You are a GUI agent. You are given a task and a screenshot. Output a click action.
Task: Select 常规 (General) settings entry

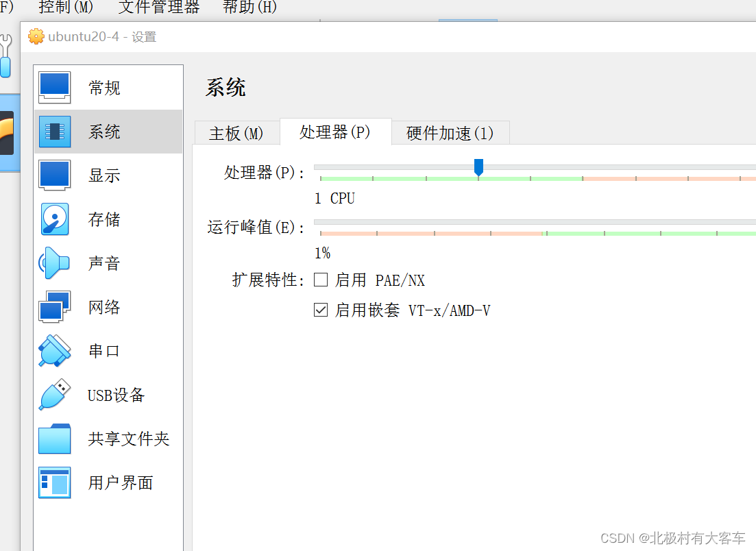pos(55,88)
